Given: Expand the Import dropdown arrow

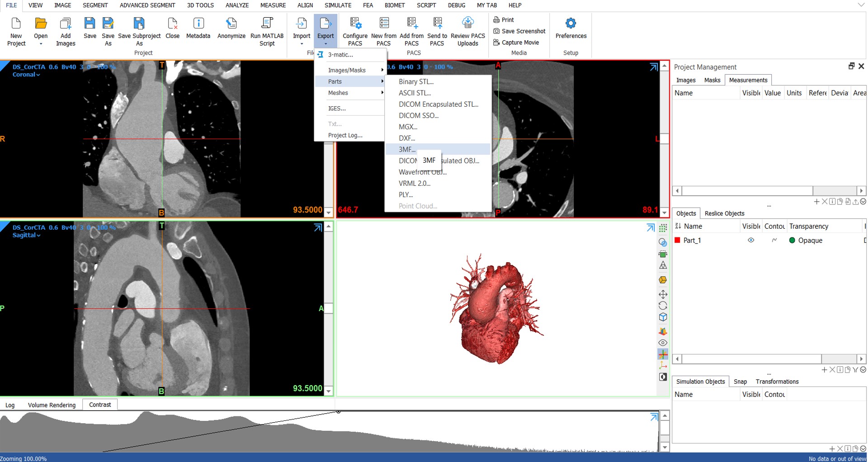Looking at the screenshot, I should (302, 44).
